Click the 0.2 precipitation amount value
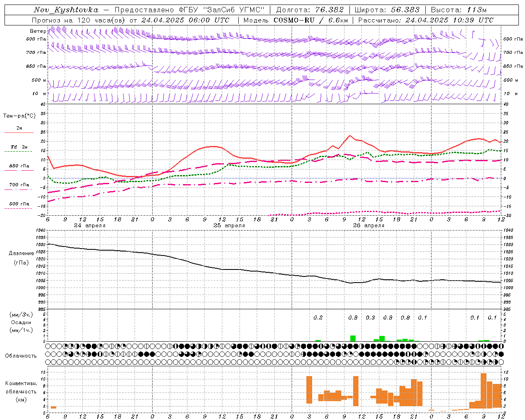The image size is (525, 420). (318, 317)
